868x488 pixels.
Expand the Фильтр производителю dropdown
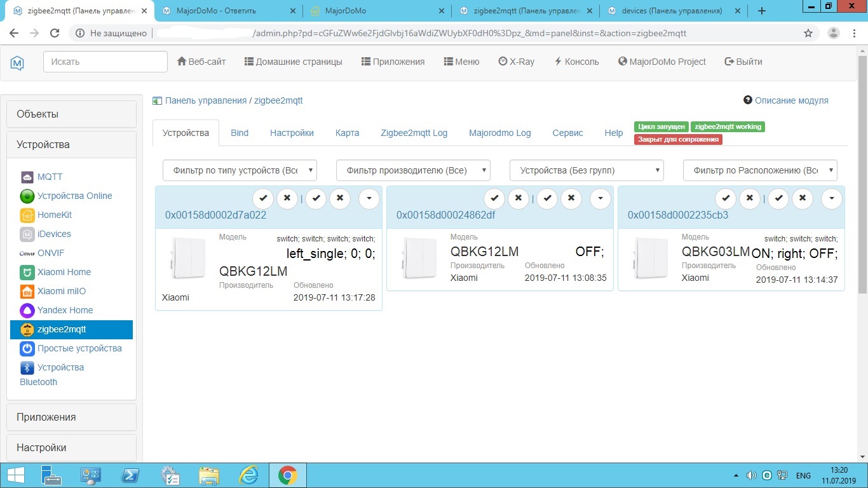point(413,170)
